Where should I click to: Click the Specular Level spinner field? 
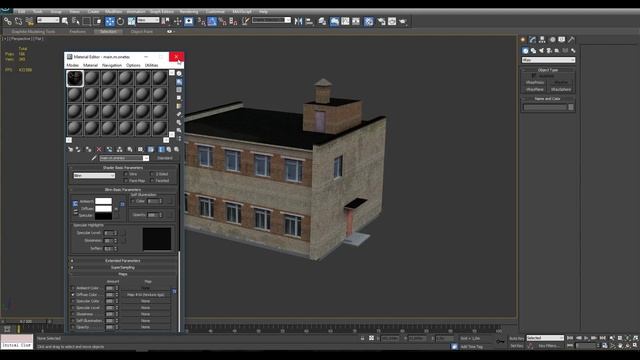[109, 233]
